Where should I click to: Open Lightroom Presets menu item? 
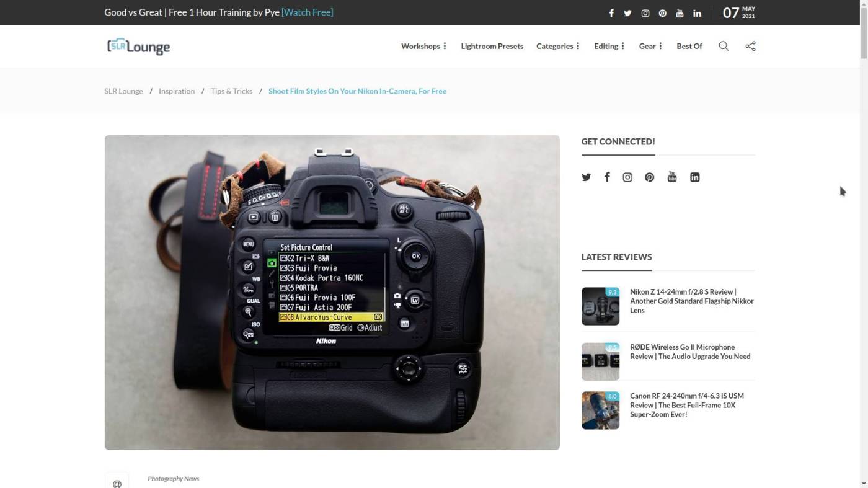pyautogui.click(x=492, y=46)
